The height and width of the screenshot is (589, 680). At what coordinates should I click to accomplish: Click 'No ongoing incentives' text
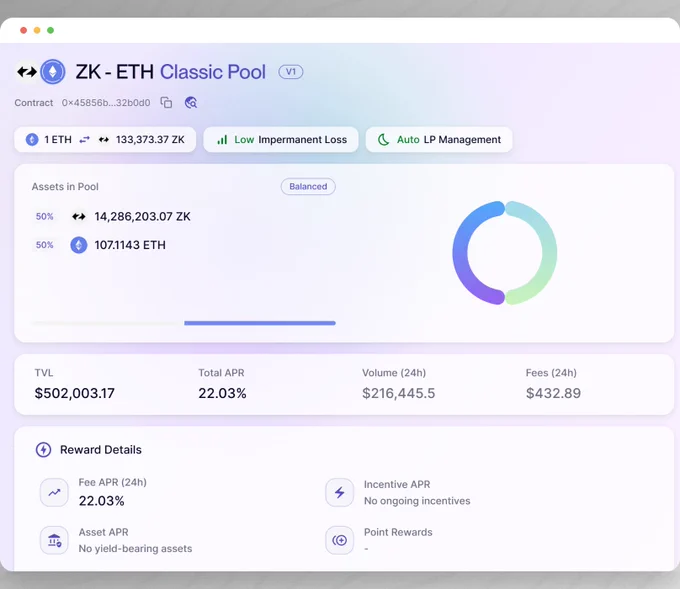pos(417,501)
